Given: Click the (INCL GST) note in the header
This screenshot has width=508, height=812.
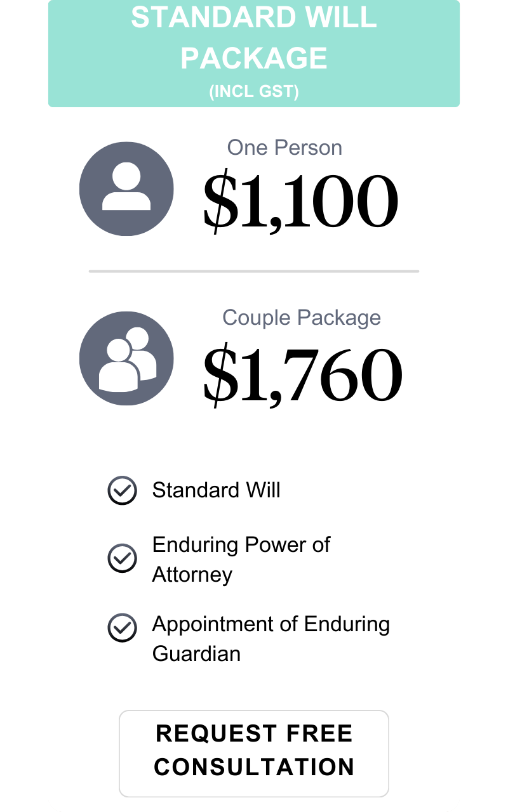Looking at the screenshot, I should point(254,91).
